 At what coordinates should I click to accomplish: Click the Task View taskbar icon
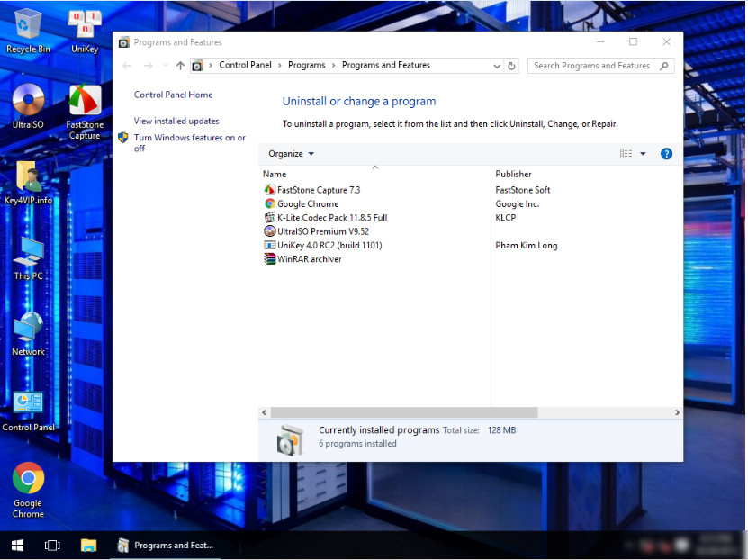coord(52,545)
